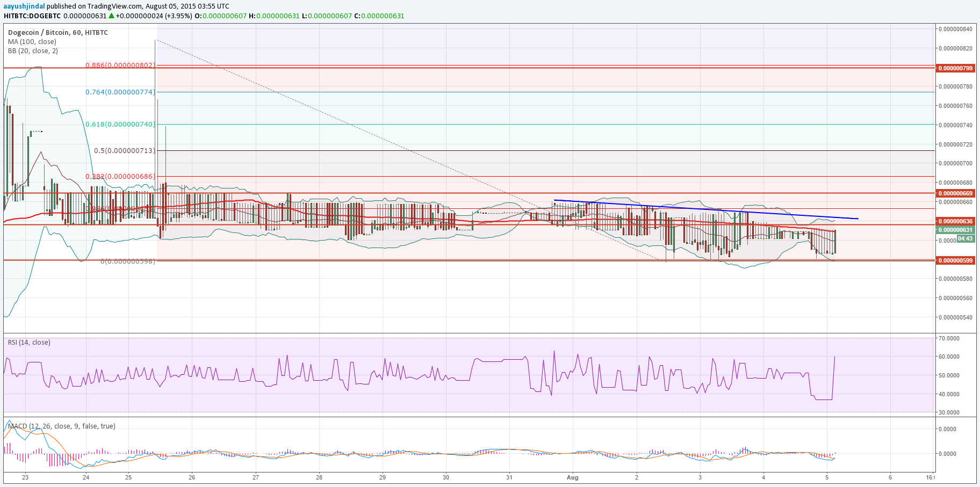
Task: Select the 31 date on the time axis
Action: click(509, 477)
